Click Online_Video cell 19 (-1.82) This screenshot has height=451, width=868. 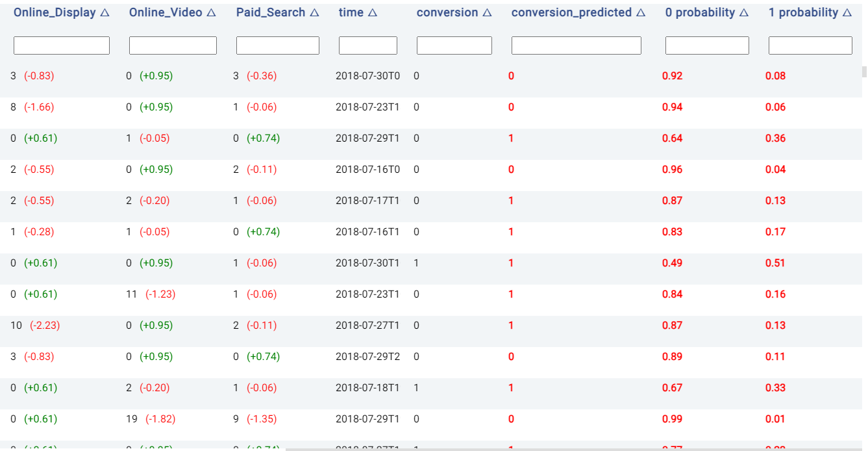[151, 419]
